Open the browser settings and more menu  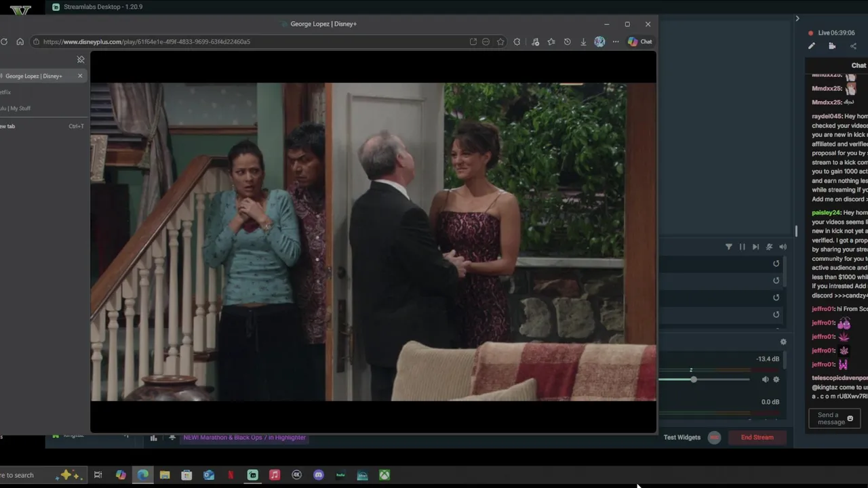pyautogui.click(x=616, y=41)
